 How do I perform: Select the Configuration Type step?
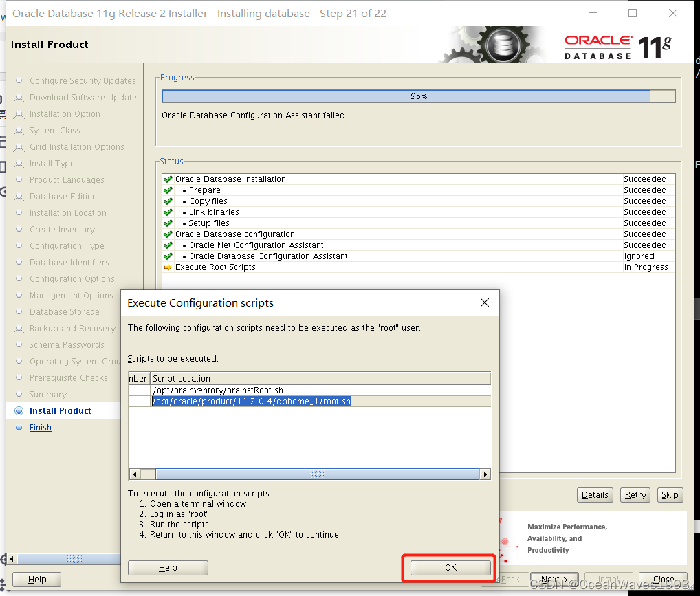[x=67, y=245]
